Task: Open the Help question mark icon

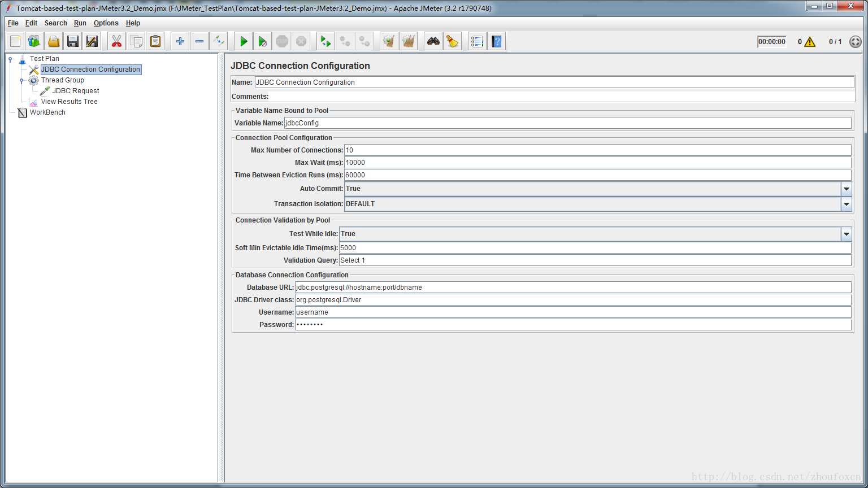Action: (x=496, y=41)
